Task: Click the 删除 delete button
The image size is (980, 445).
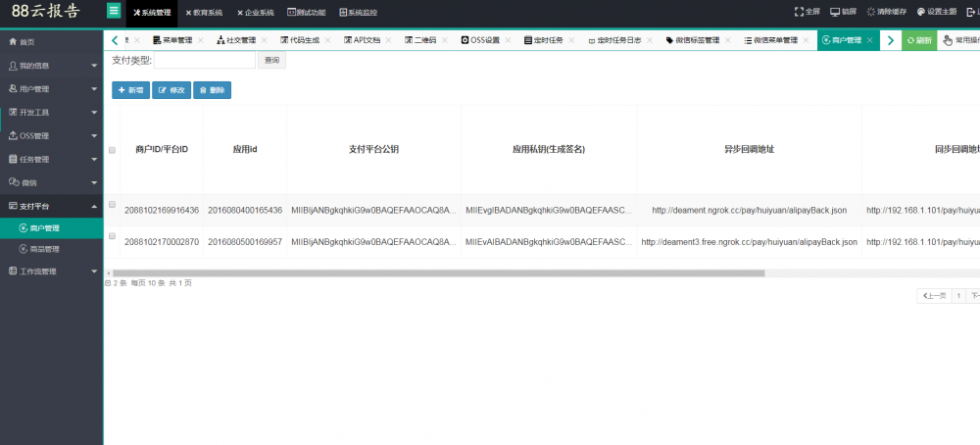Action: point(212,90)
